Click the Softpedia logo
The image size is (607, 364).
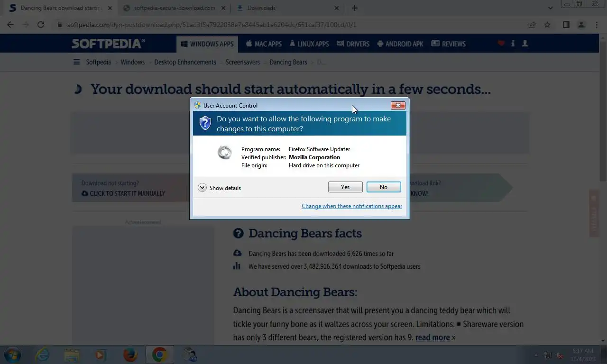point(108,44)
